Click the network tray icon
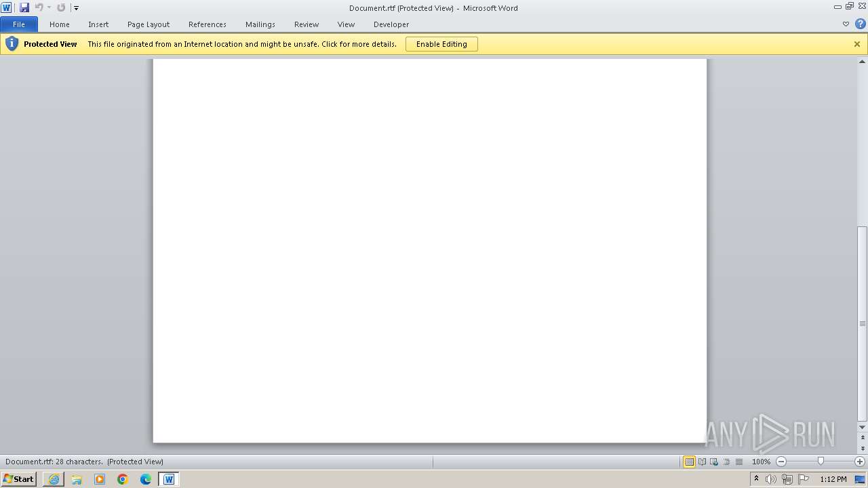868x488 pixels. click(x=787, y=479)
